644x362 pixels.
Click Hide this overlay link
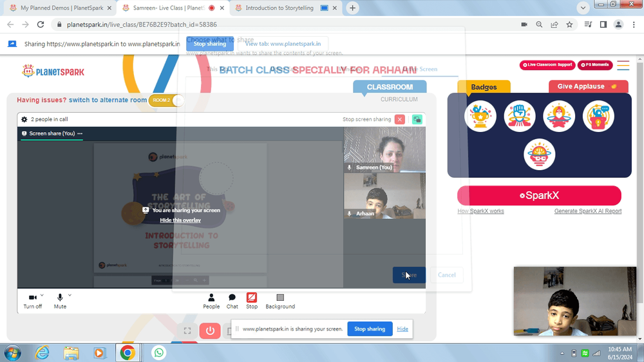pyautogui.click(x=180, y=220)
